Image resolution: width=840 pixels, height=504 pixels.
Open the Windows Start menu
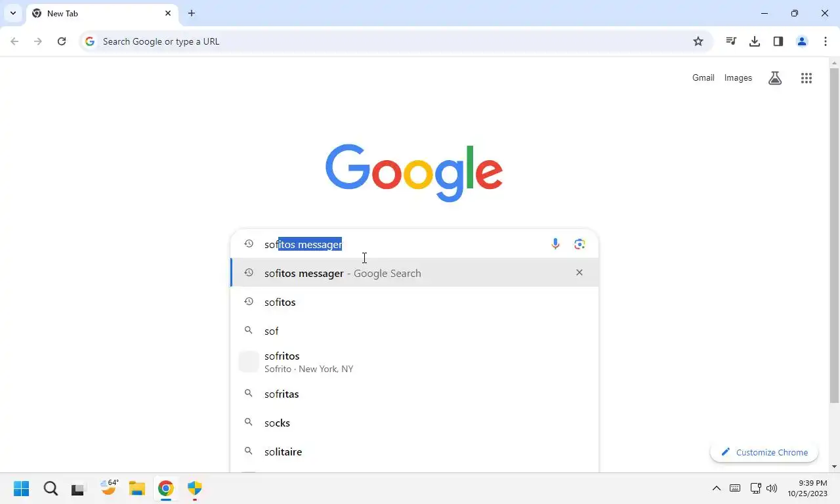22,488
